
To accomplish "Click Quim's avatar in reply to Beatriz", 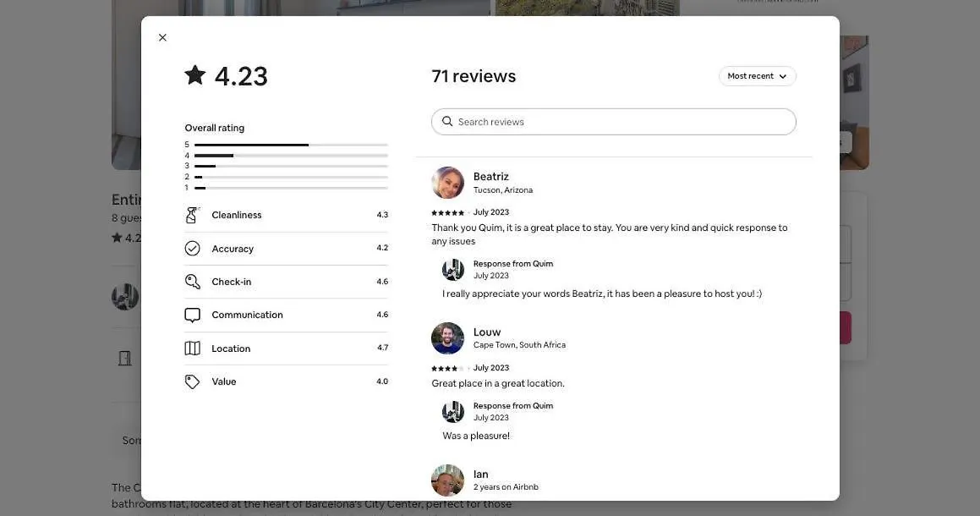I will (x=453, y=270).
